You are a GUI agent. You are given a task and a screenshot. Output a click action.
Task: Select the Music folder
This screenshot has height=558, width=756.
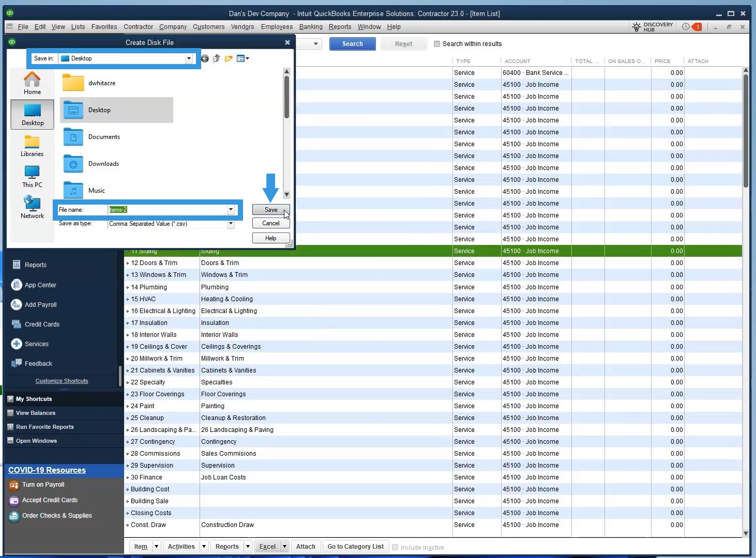[x=84, y=190]
